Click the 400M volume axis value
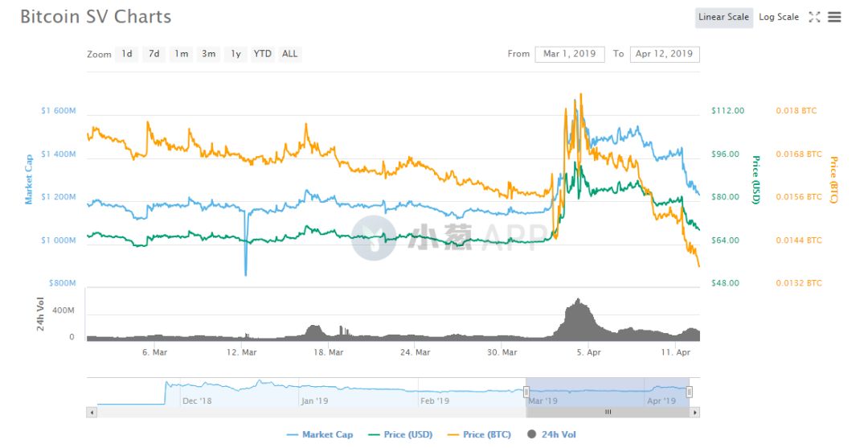 point(63,310)
